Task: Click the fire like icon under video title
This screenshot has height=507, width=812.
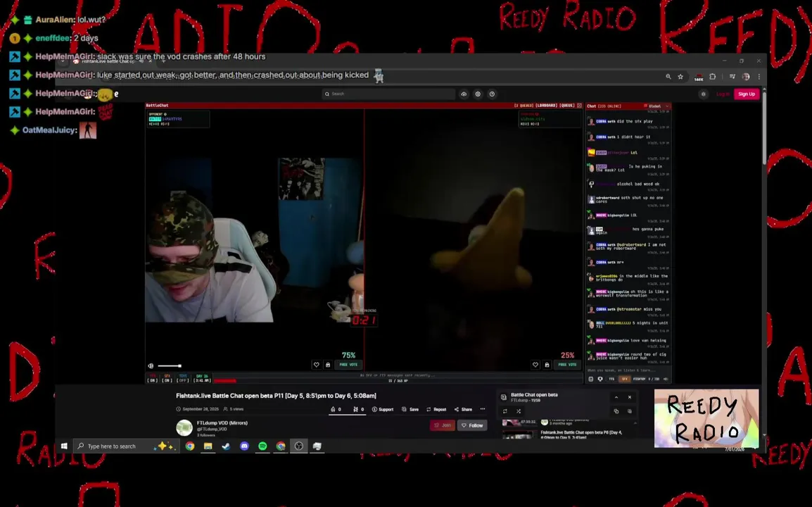Action: click(333, 409)
